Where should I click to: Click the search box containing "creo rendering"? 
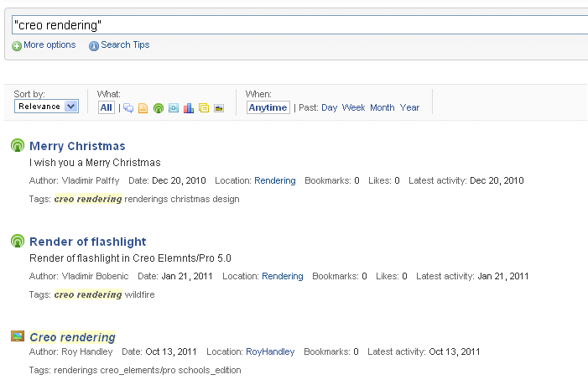pos(300,25)
